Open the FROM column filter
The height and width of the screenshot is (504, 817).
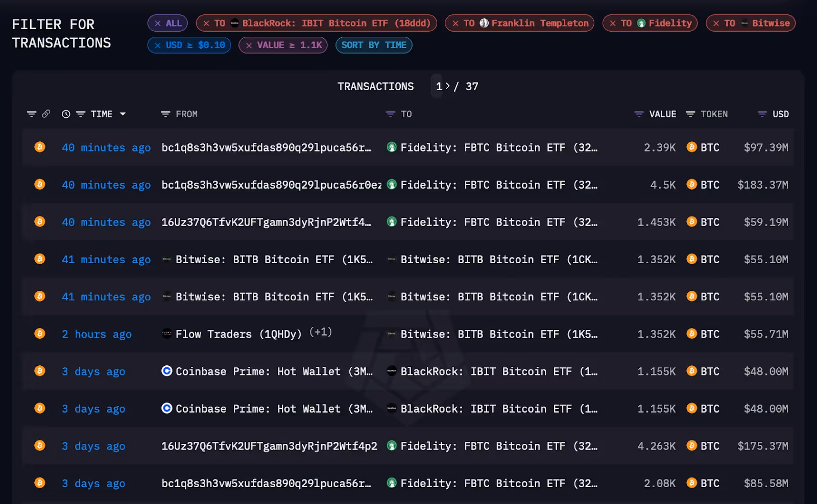pos(165,114)
